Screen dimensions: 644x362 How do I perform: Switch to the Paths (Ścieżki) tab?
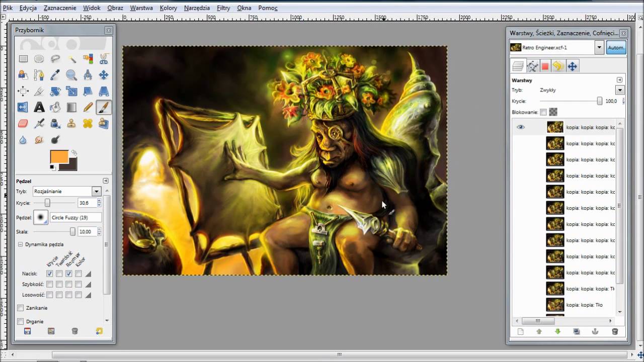pyautogui.click(x=532, y=66)
